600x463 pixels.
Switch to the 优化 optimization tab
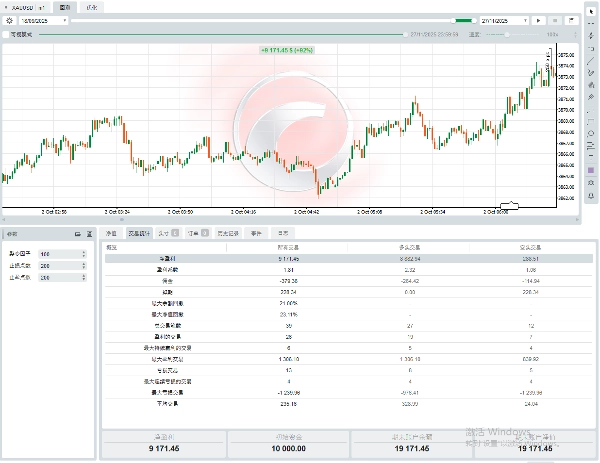tap(93, 6)
